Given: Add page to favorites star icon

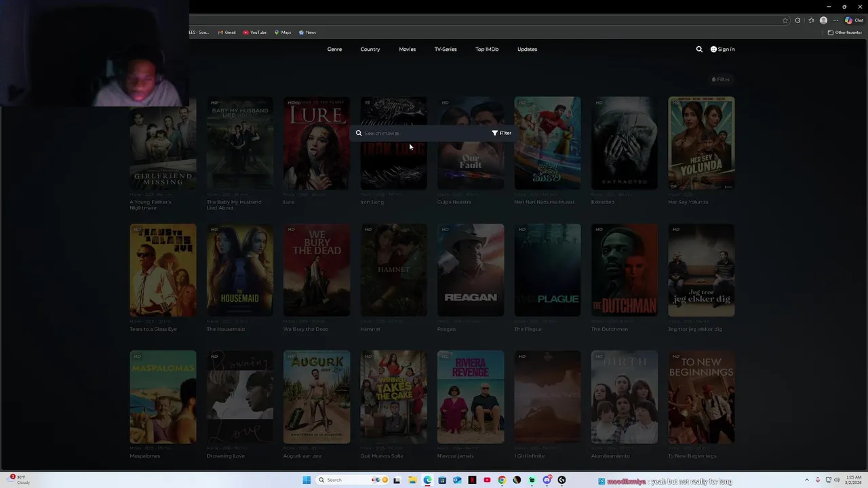Looking at the screenshot, I should pos(785,20).
